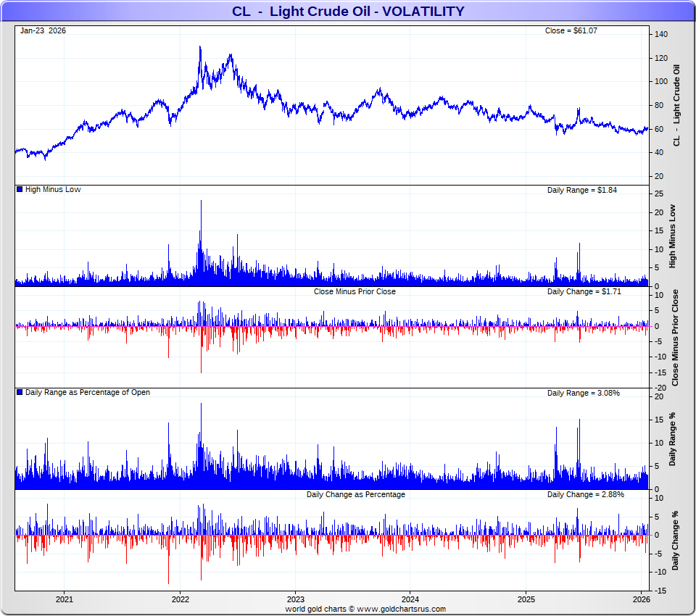The width and height of the screenshot is (696, 616).
Task: Click the chart title 'CL - Light Crude Oil - VOLATILITY'
Action: coord(348,12)
